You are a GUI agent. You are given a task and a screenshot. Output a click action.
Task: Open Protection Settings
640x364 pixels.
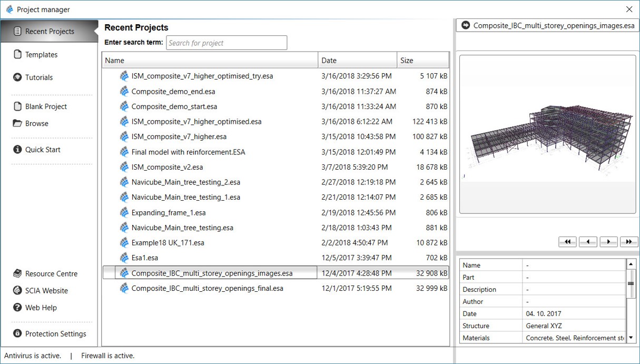[55, 334]
